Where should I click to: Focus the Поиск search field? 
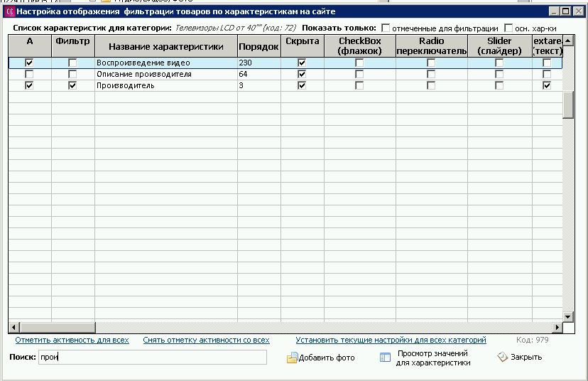pyautogui.click(x=153, y=357)
